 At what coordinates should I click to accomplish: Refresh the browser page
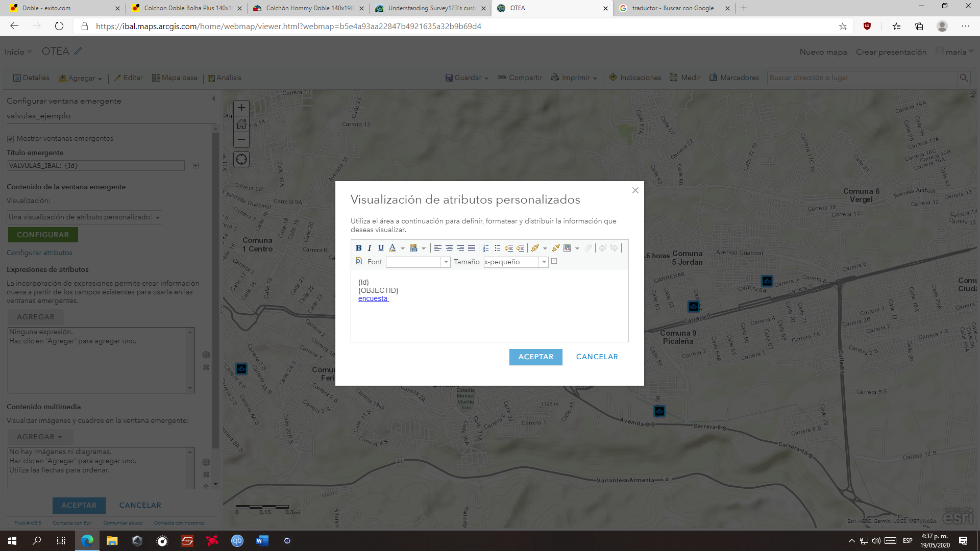(x=59, y=26)
